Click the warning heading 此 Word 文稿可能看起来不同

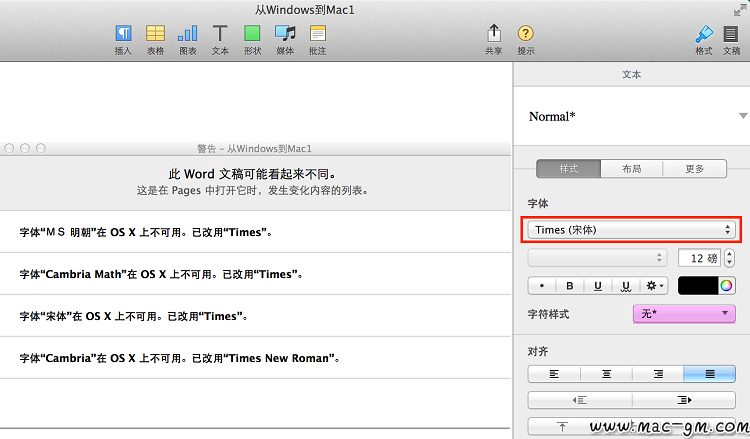[x=253, y=174]
